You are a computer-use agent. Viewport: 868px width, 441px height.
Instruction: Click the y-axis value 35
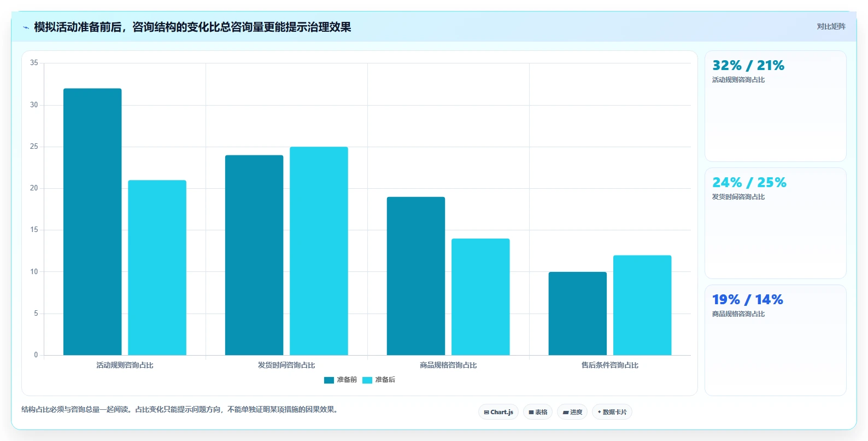(34, 63)
